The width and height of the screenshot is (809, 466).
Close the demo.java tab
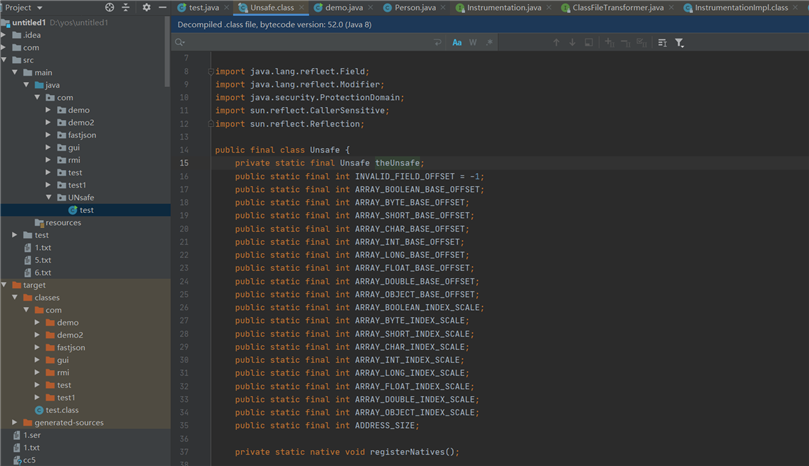370,7
